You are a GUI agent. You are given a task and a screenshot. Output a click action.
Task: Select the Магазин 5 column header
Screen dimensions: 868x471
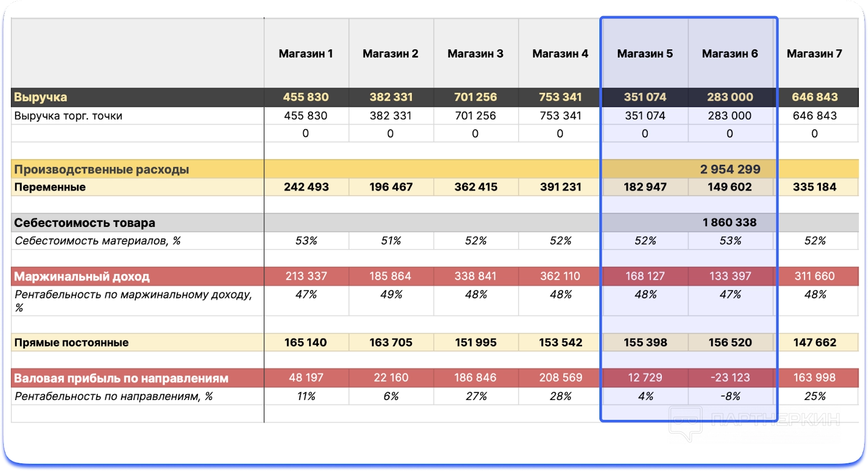(644, 54)
